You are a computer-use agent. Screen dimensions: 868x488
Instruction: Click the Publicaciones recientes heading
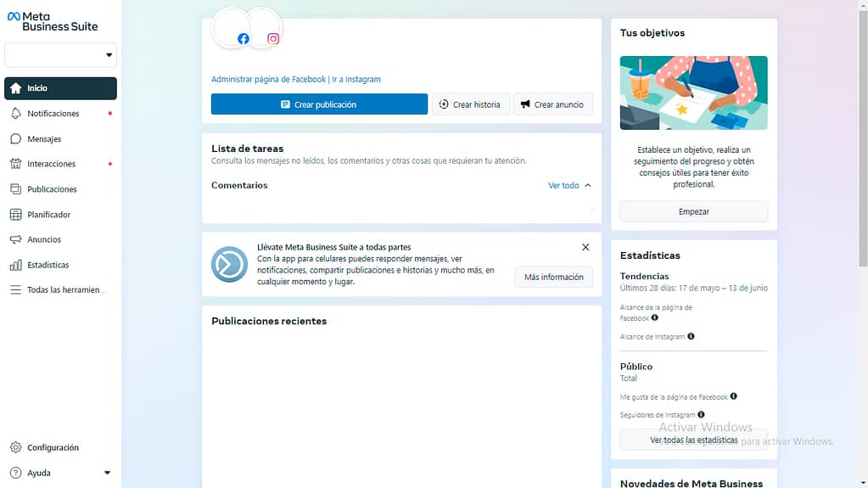269,322
